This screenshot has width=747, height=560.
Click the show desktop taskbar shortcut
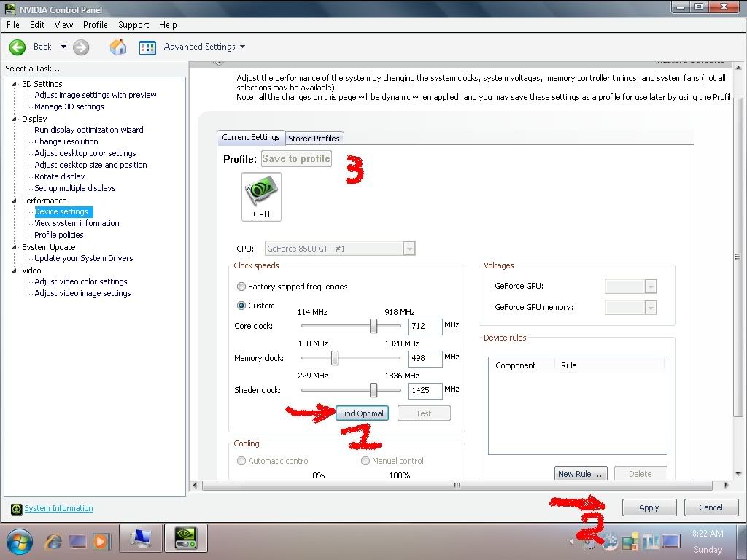78,542
